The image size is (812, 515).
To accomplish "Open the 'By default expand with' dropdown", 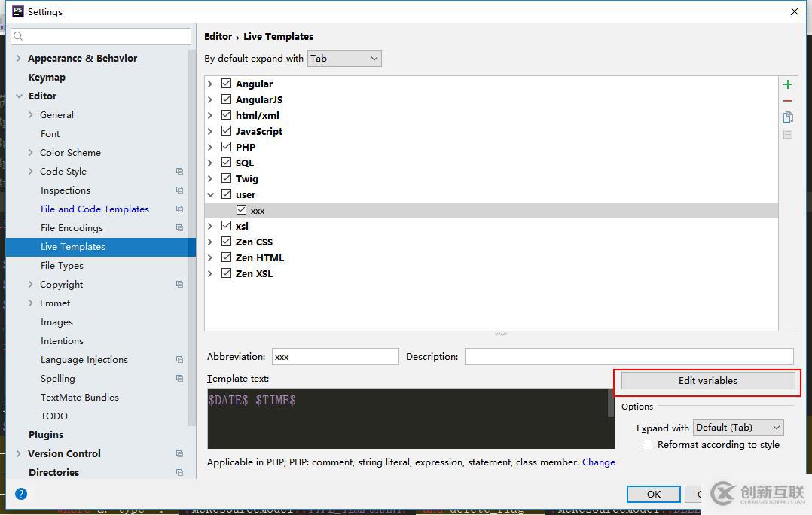I will [344, 59].
